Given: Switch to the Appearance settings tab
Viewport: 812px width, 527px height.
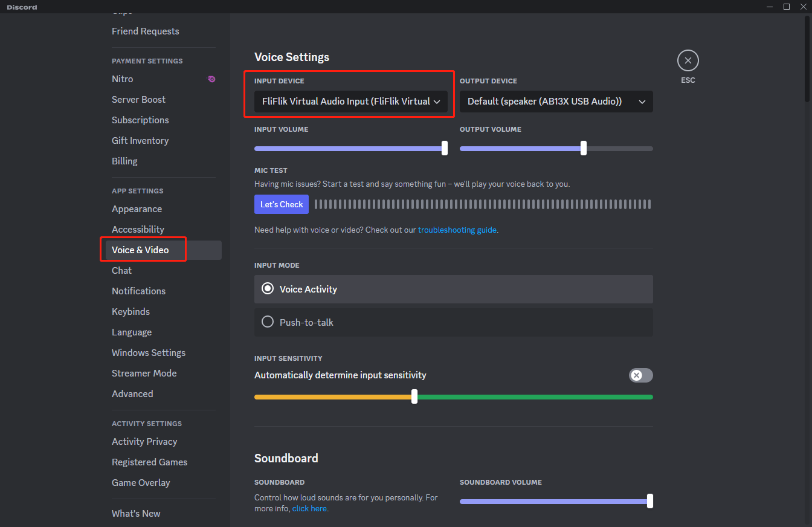Looking at the screenshot, I should point(137,209).
